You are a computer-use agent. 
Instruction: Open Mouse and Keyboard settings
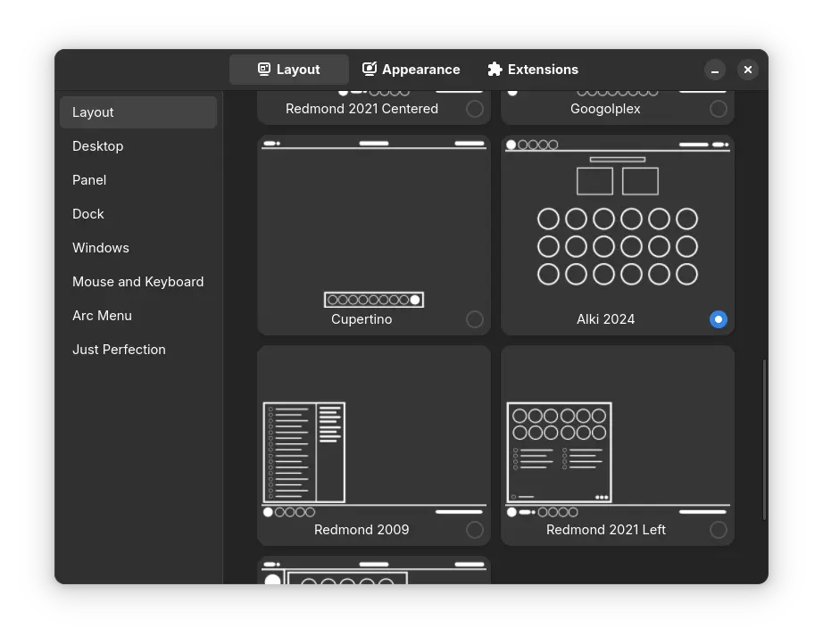138,282
